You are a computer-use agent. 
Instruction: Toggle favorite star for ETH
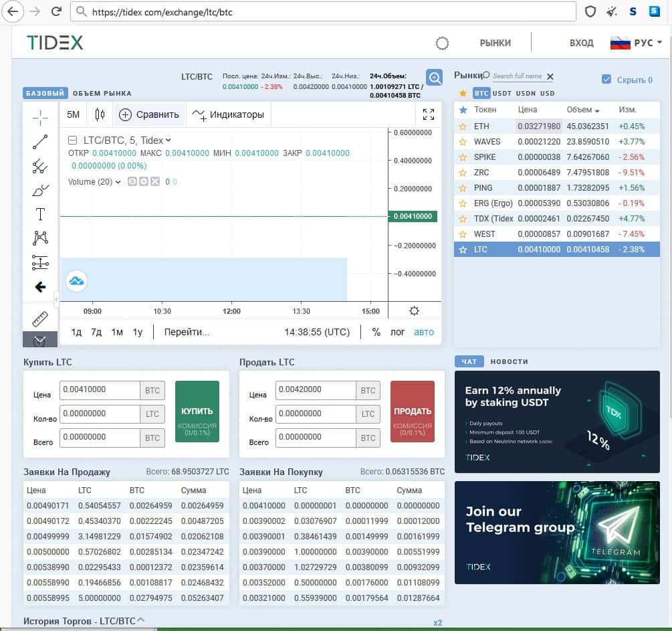point(462,126)
